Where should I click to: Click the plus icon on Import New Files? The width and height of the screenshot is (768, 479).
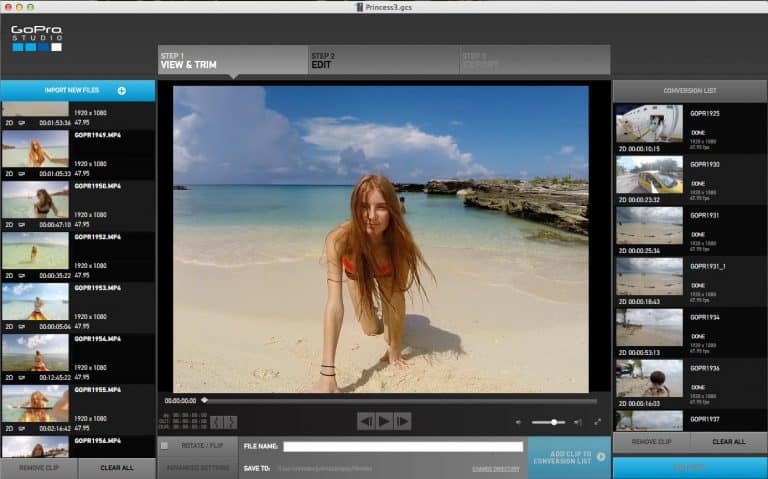(x=122, y=91)
